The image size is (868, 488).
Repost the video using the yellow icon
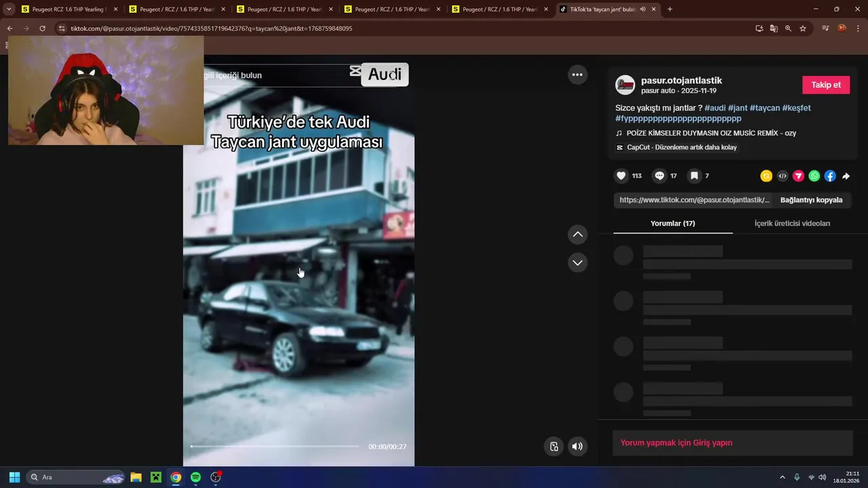point(766,176)
